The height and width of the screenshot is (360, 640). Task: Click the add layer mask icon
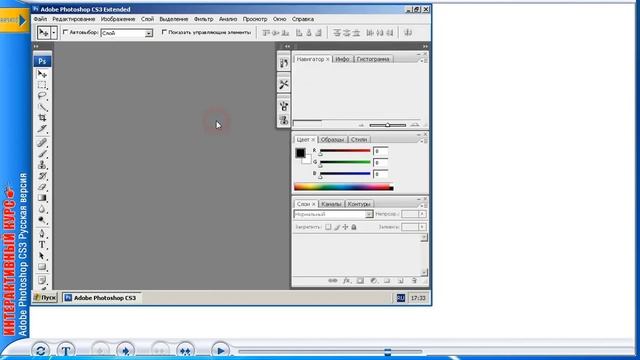[360, 281]
